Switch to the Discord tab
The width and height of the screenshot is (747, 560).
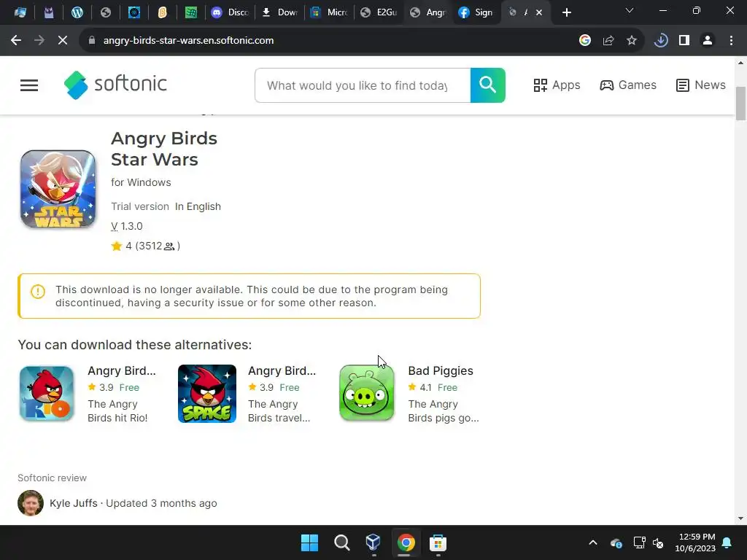click(231, 12)
